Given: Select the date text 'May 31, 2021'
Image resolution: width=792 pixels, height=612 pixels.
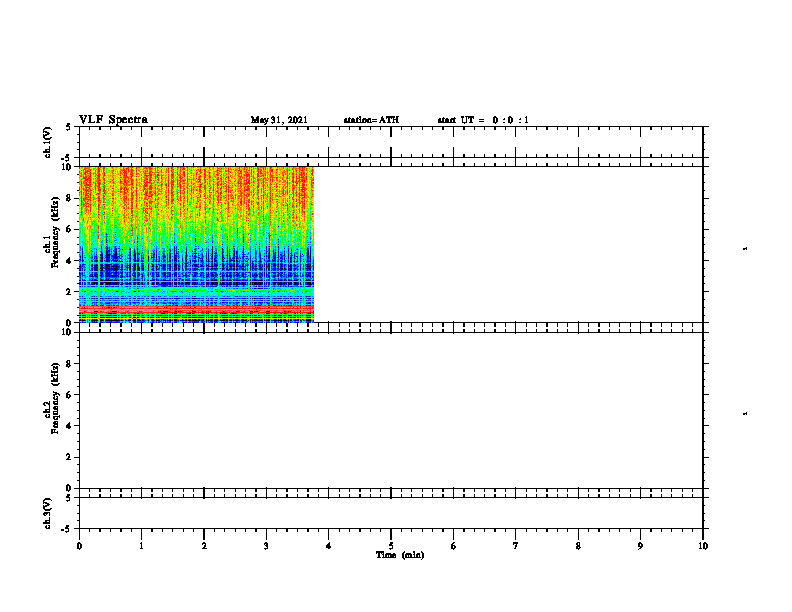Looking at the screenshot, I should click(279, 120).
